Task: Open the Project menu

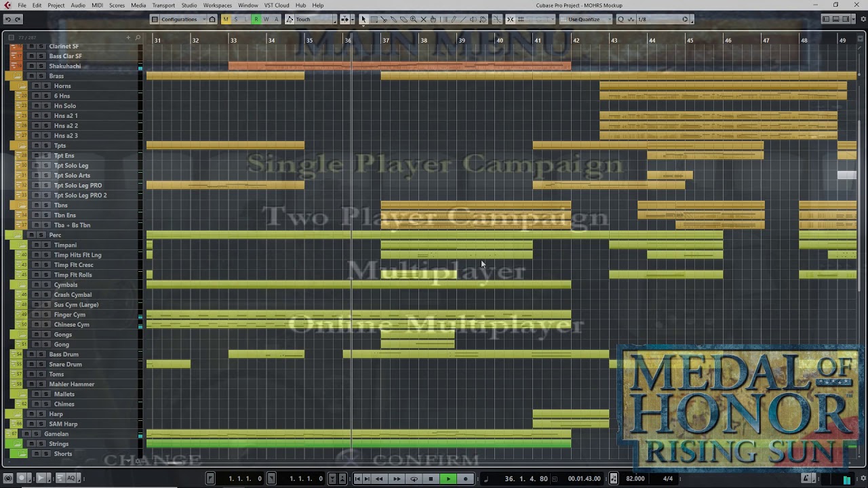Action: (x=56, y=5)
